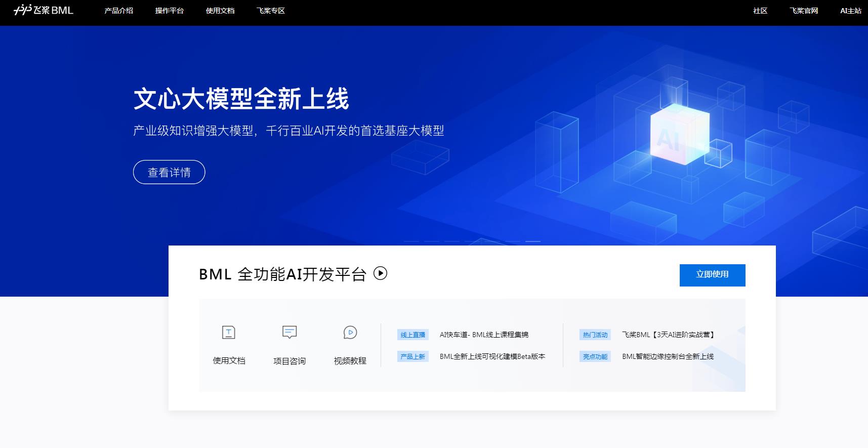Open BML全新上线可视化建模Beta版本 link
This screenshot has width=868, height=448.
point(492,356)
